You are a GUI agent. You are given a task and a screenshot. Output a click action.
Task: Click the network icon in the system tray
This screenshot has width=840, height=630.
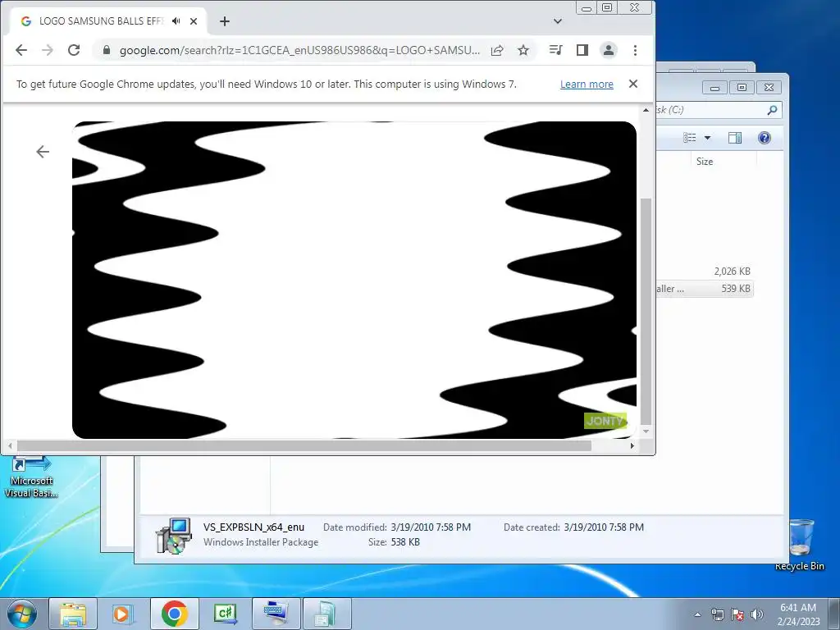(717, 614)
